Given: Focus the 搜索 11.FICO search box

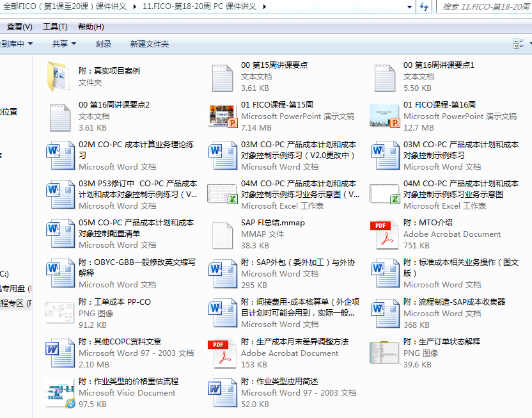Looking at the screenshot, I should (485, 7).
